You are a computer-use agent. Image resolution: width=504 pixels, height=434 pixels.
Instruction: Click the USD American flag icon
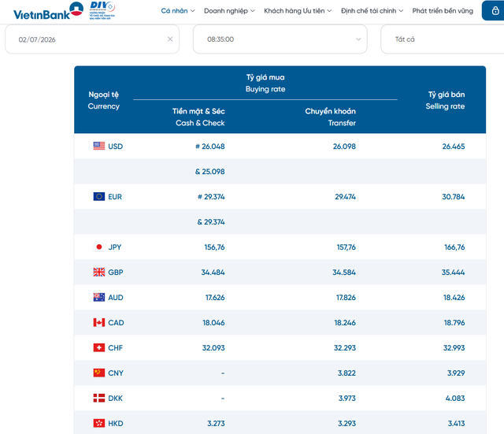pos(99,146)
